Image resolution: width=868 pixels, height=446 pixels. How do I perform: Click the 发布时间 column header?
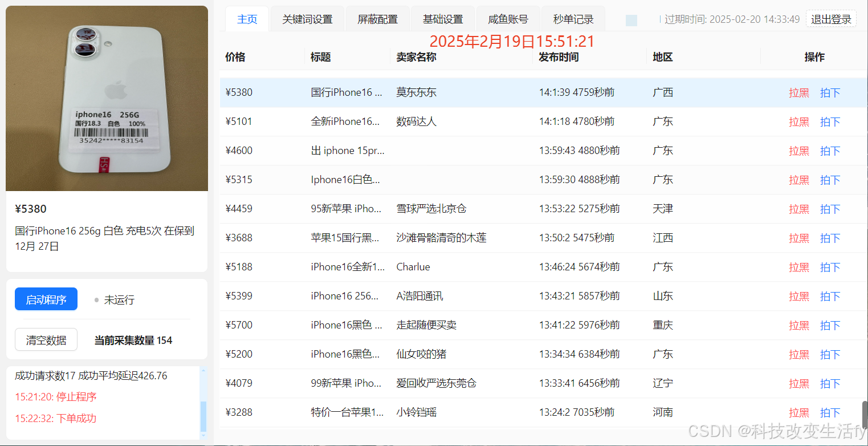point(559,57)
